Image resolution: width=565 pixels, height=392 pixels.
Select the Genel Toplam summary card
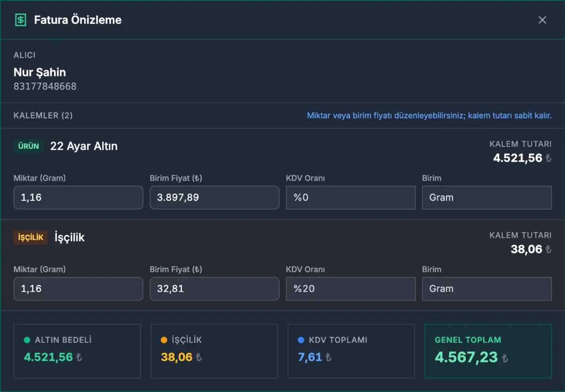pos(488,351)
